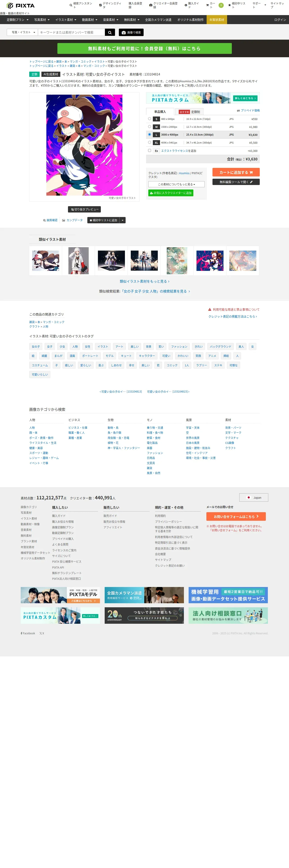Screen dimensions: 289x868
Task: Open previous item link [133104813]
Action: [x=120, y=392]
